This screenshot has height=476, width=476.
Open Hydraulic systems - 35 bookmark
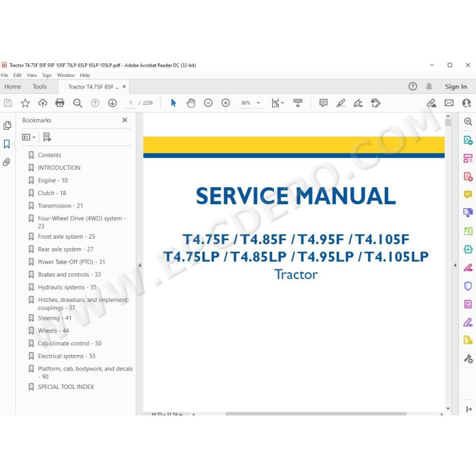click(67, 287)
